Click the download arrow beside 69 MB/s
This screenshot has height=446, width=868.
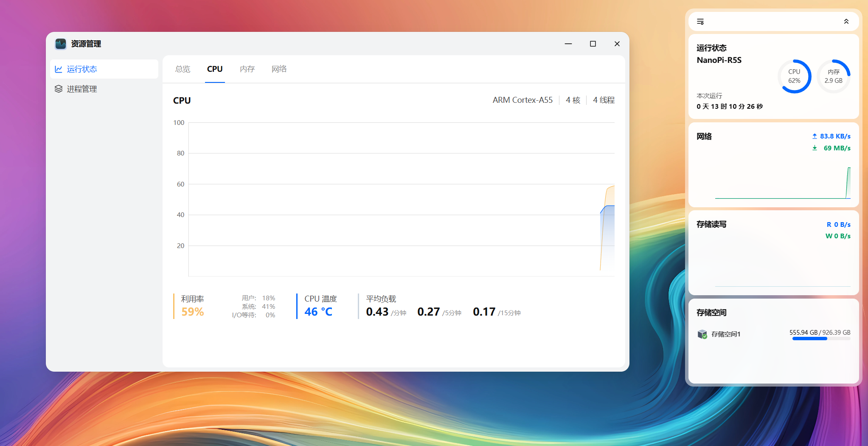click(815, 148)
